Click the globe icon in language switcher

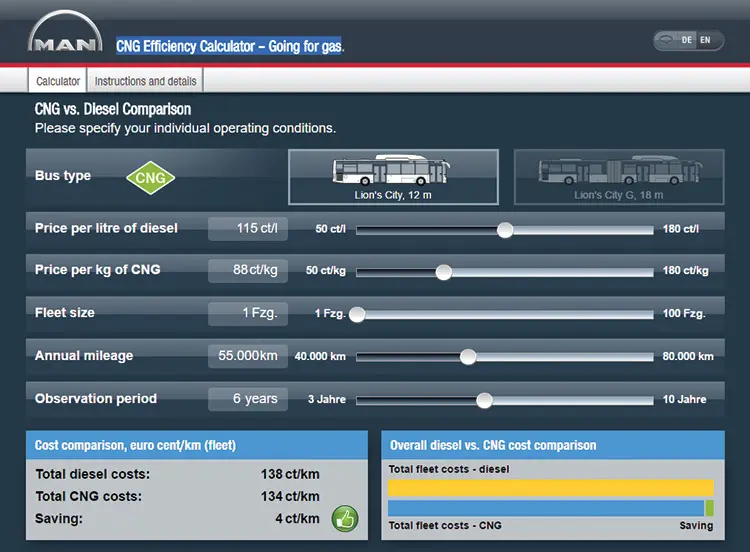(665, 40)
